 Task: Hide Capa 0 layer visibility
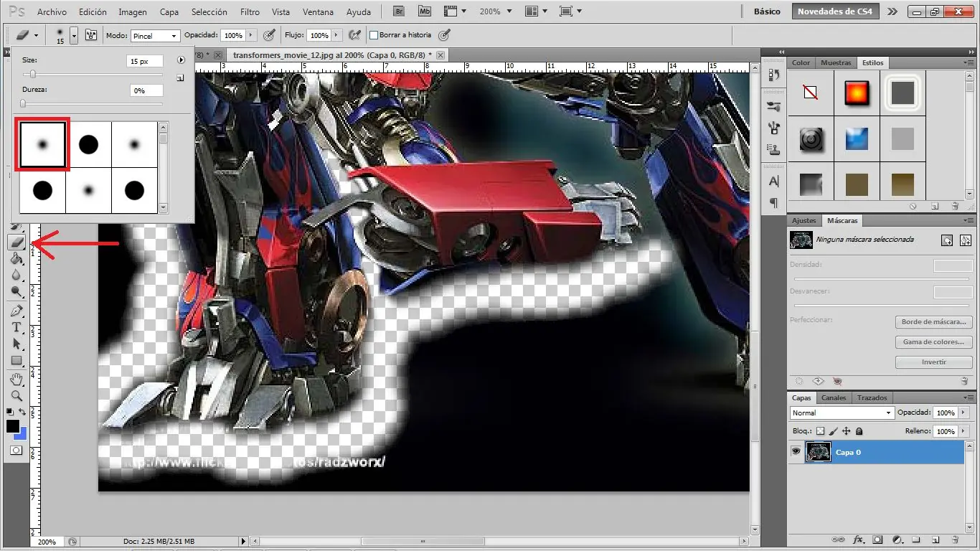795,451
